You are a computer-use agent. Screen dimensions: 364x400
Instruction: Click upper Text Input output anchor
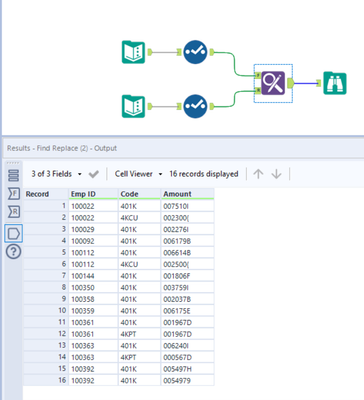[x=150, y=52]
